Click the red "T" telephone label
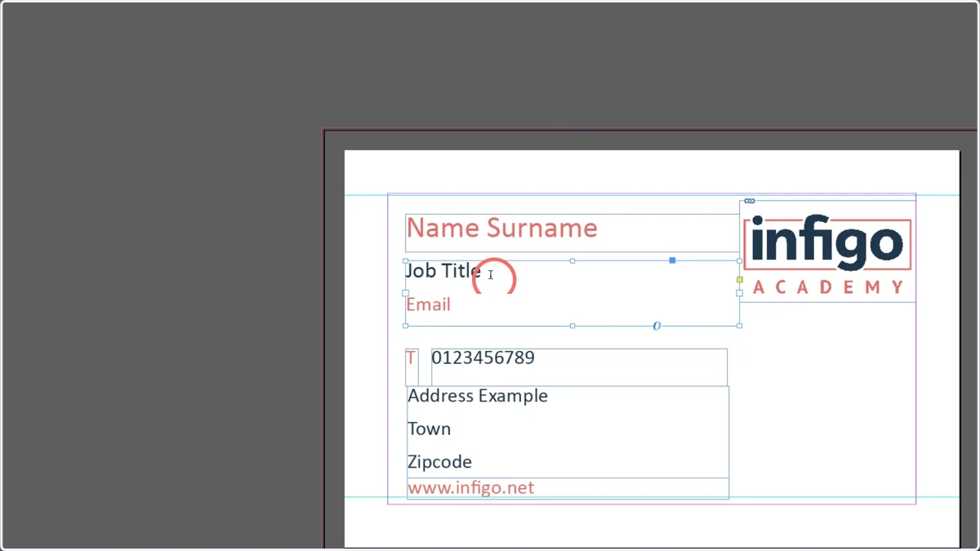 click(x=411, y=358)
